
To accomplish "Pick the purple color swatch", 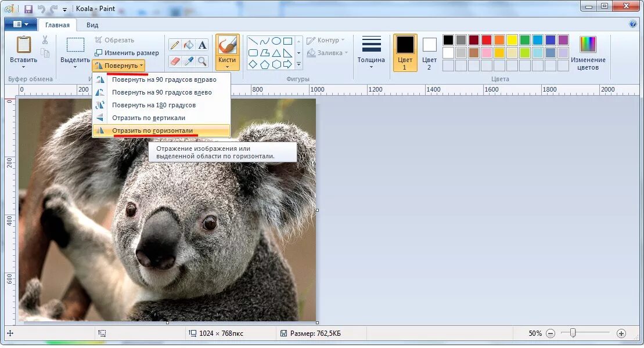I will 563,40.
